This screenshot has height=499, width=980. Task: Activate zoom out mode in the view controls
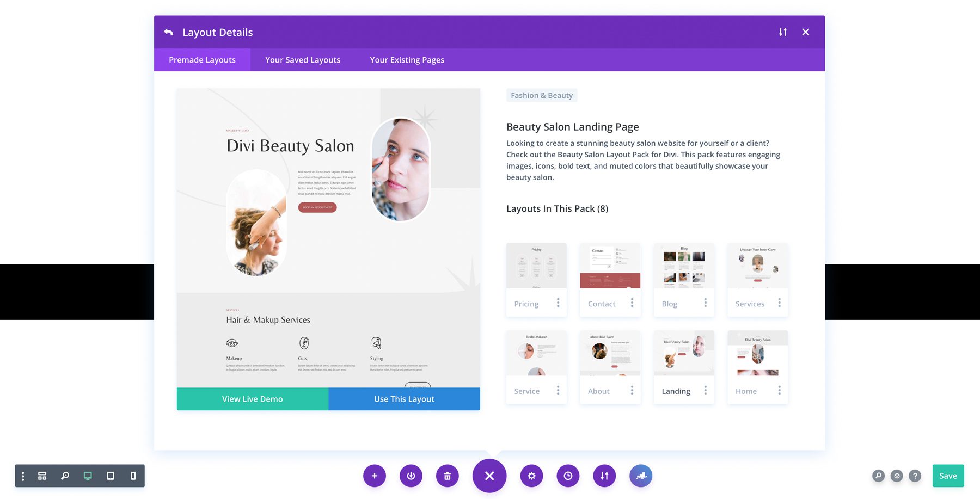tap(65, 476)
